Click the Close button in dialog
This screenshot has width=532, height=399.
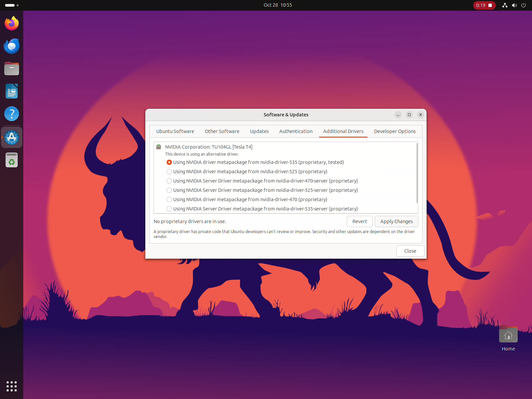(x=410, y=251)
